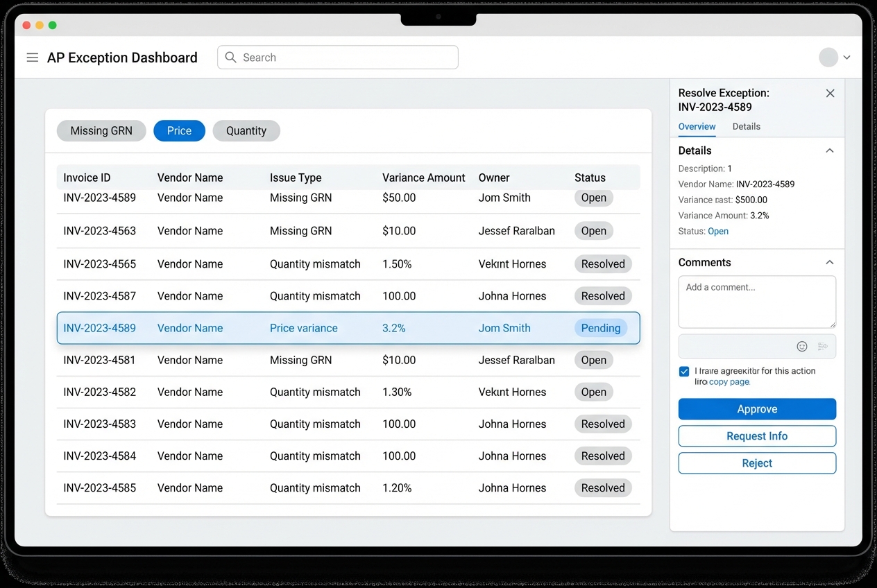Switch to the Details tab

(x=746, y=126)
